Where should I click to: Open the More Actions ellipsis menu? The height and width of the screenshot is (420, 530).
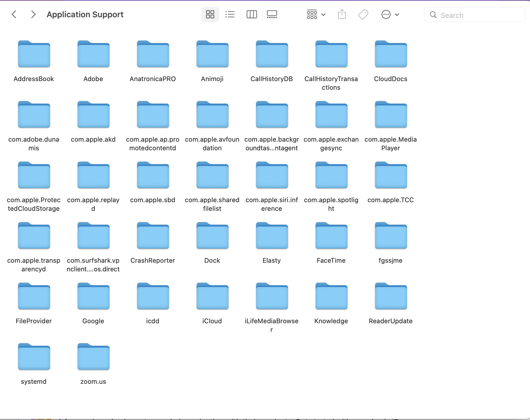click(386, 14)
